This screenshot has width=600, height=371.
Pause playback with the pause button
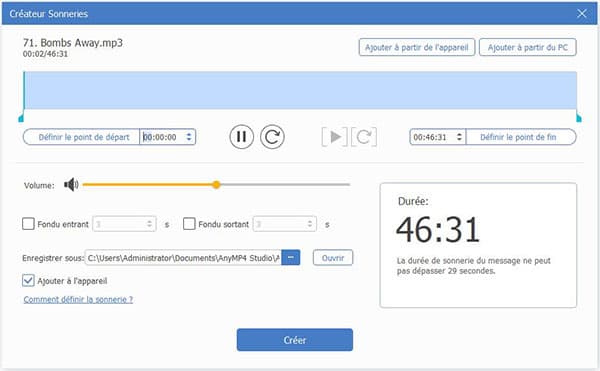(241, 137)
